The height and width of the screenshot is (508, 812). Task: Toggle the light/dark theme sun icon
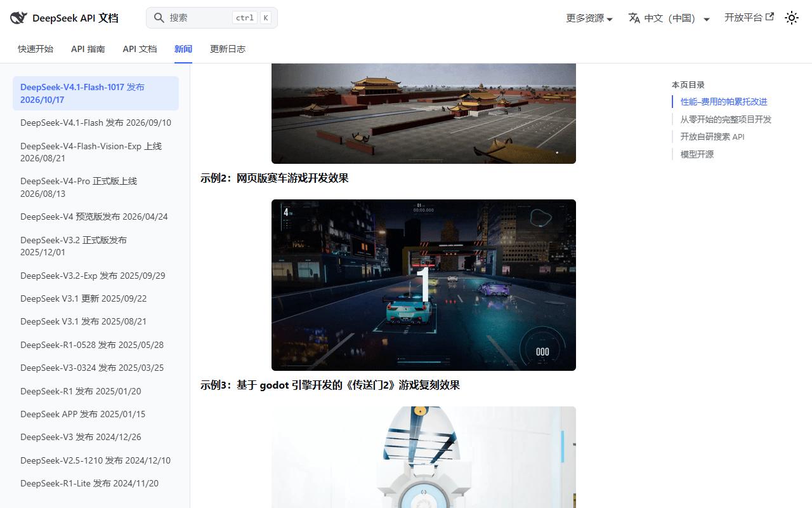click(792, 18)
